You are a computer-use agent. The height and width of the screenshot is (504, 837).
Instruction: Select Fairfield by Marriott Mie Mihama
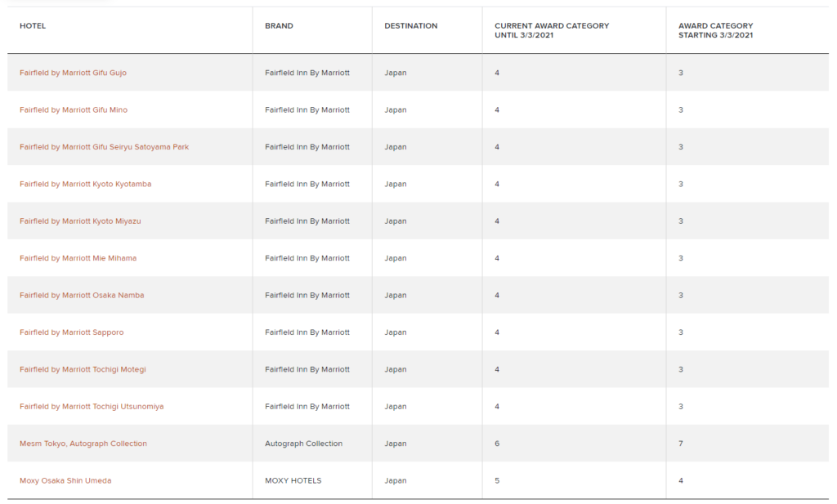[78, 258]
